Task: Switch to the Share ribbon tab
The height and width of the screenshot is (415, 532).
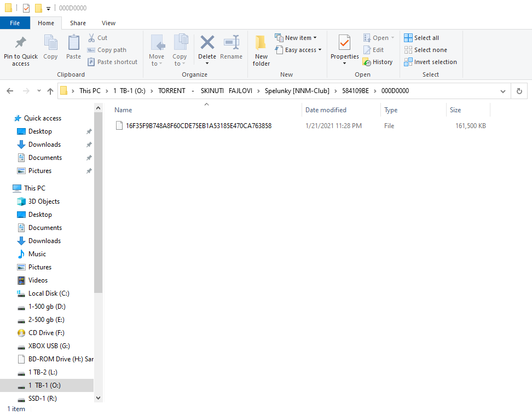Action: pyautogui.click(x=78, y=23)
